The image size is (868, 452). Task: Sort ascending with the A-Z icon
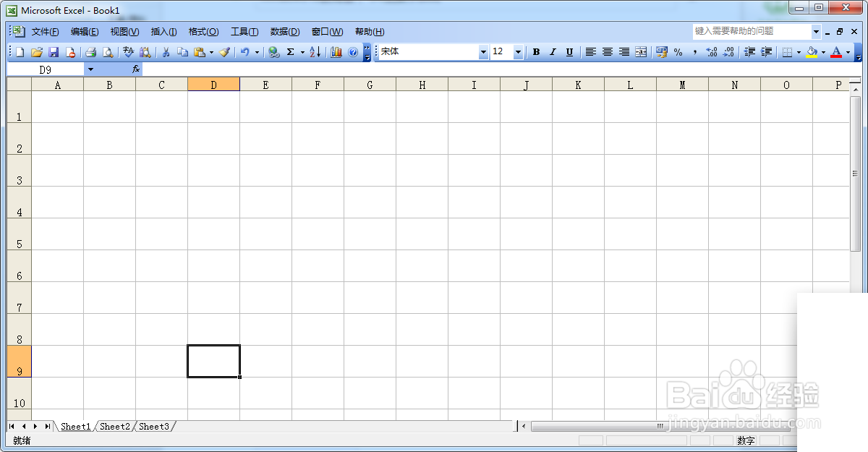coord(315,52)
